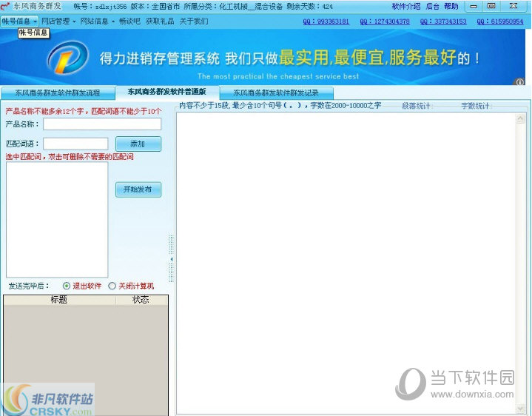Click the QQ: 337343153 link
Image resolution: width=532 pixels, height=416 pixels.
(443, 21)
